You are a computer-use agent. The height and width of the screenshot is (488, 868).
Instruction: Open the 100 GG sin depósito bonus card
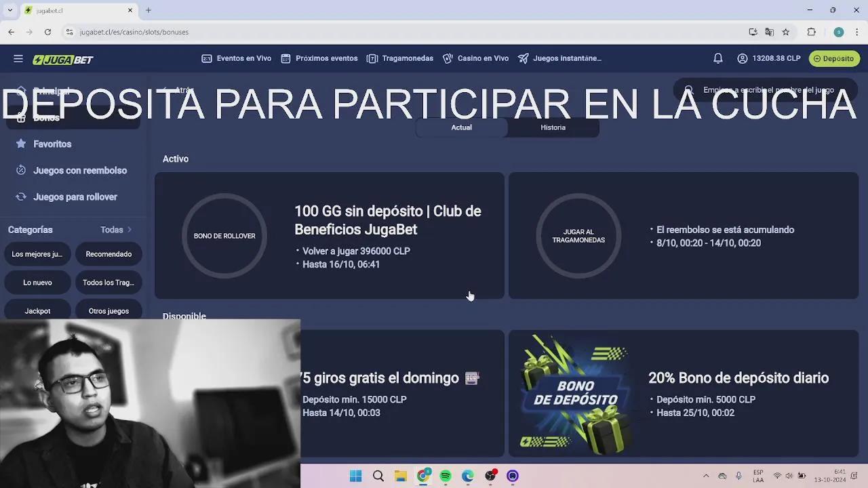(x=330, y=235)
